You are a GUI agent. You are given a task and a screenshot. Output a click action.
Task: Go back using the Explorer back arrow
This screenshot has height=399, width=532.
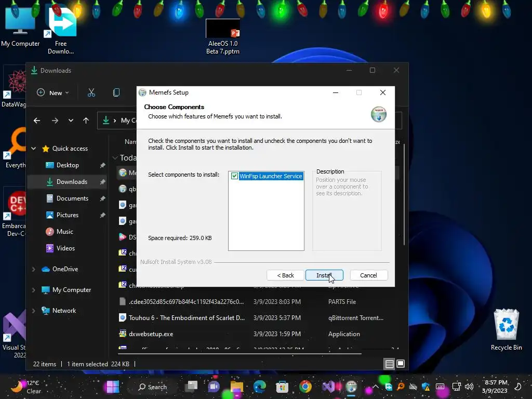(37, 121)
